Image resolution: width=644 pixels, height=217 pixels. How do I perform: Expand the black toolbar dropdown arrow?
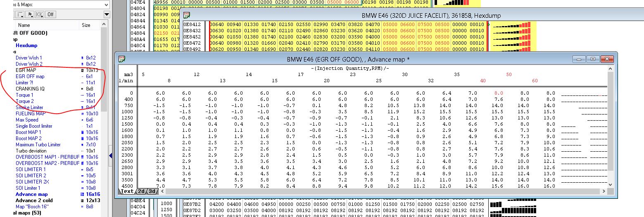click(x=107, y=14)
